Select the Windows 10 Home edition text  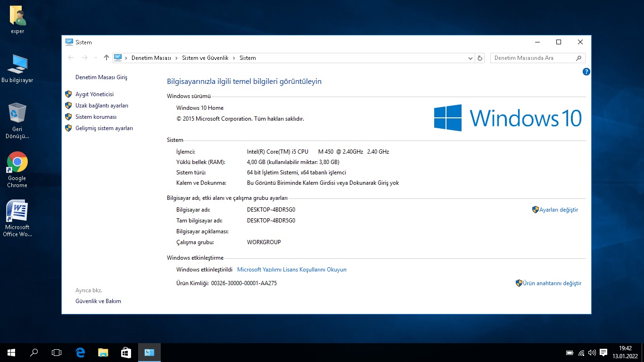point(200,108)
